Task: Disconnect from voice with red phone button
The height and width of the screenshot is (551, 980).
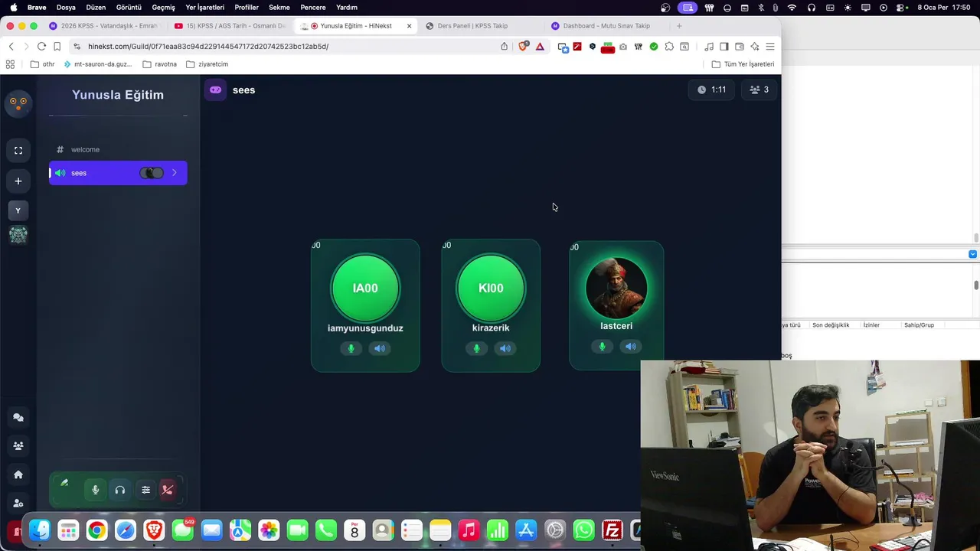Action: tap(168, 490)
